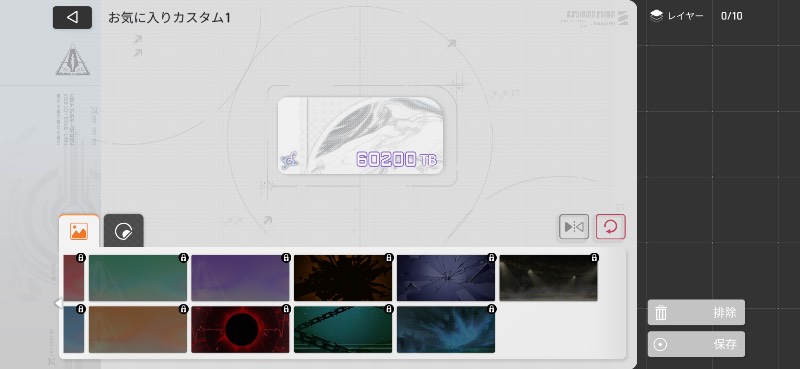Select the teal chains background thumbnail
This screenshot has height=369, width=800.
(x=343, y=330)
